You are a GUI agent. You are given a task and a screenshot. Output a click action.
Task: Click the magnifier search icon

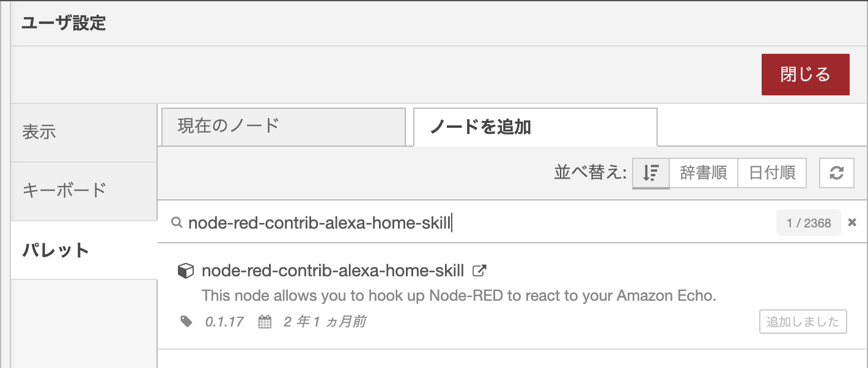[x=177, y=223]
